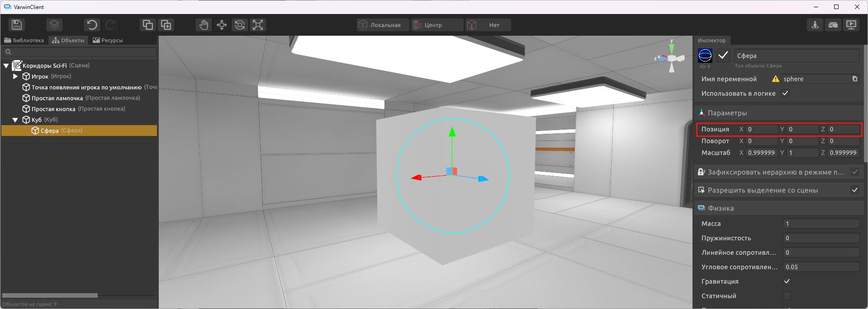
Task: Switch to the 'Библиотека' tab
Action: point(24,40)
